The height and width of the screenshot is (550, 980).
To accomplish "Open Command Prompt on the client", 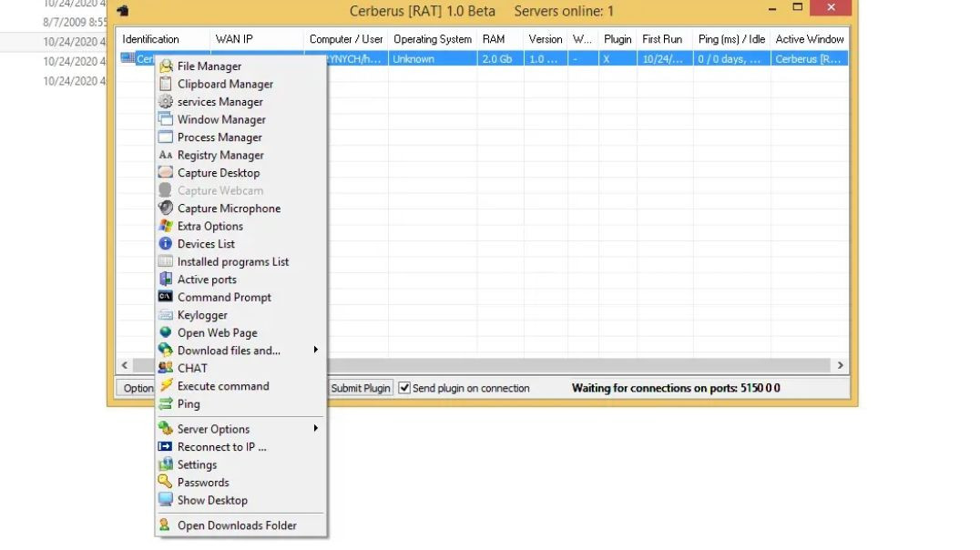I will [x=223, y=297].
